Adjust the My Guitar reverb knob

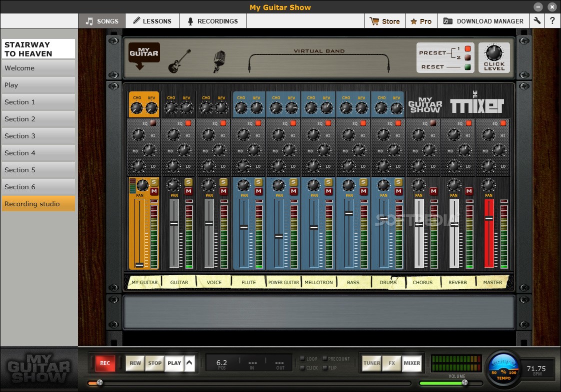coord(151,108)
